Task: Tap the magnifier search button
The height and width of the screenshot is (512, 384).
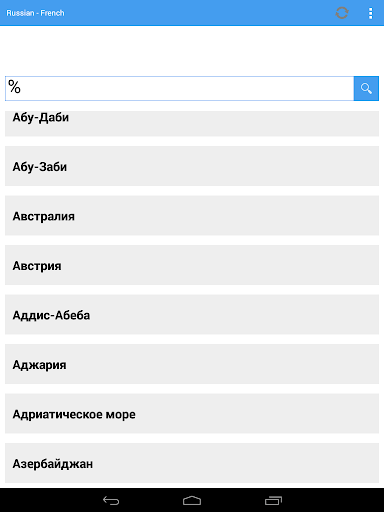Action: [366, 88]
